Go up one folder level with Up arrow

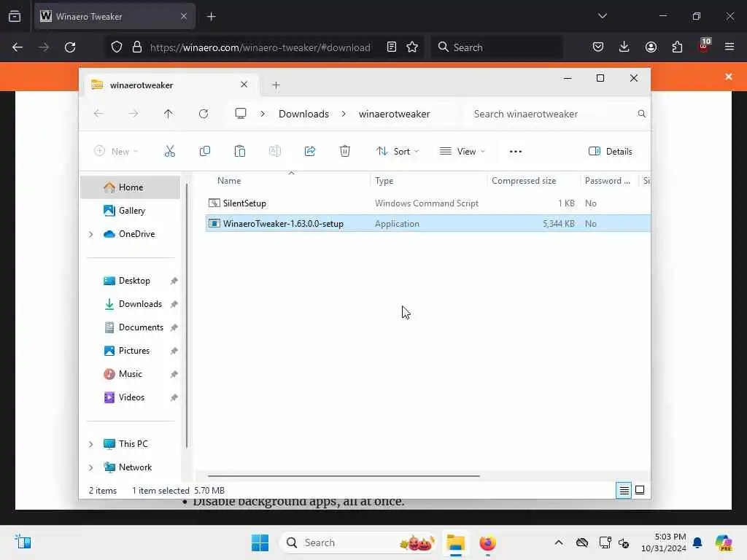(169, 114)
